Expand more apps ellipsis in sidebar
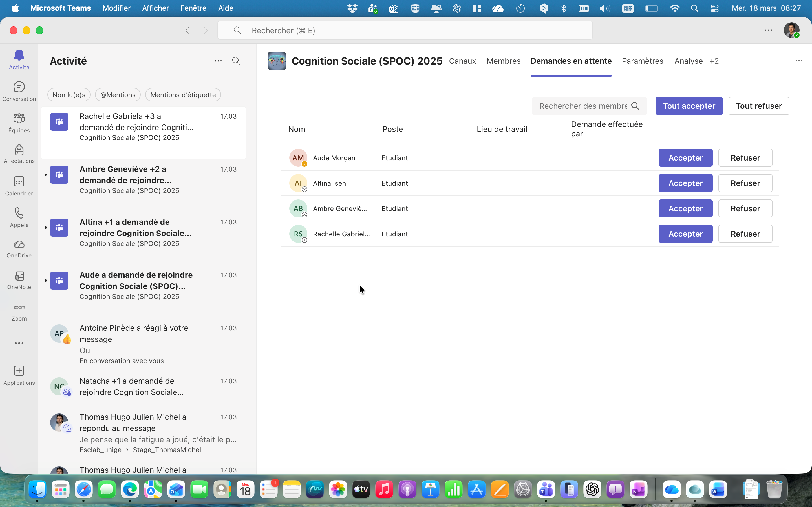 (x=19, y=343)
